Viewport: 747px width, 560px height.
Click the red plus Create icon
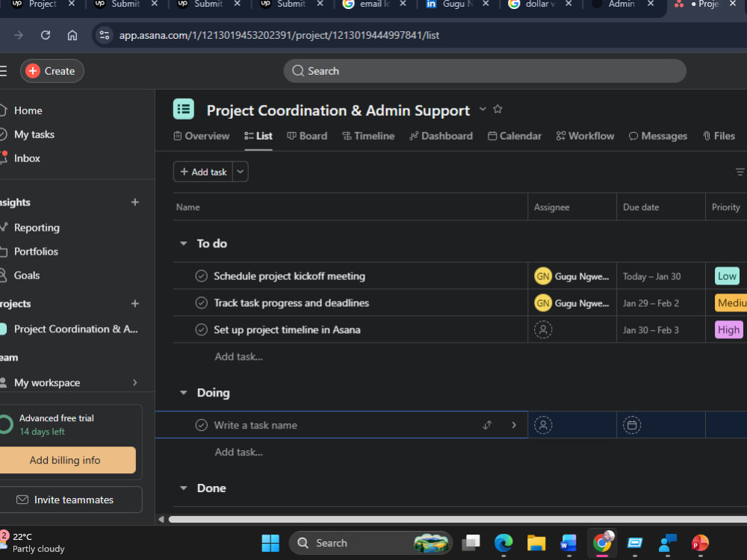[32, 71]
